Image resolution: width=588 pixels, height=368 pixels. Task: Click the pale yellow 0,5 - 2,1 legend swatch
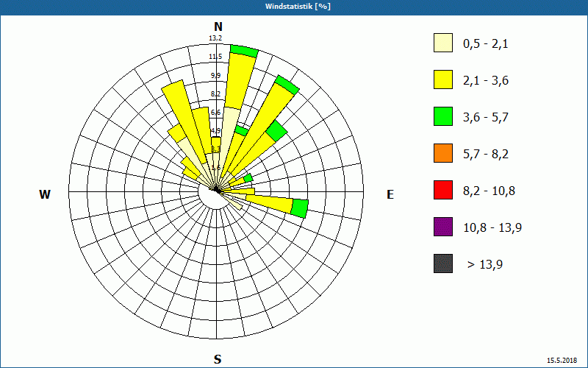tap(443, 43)
